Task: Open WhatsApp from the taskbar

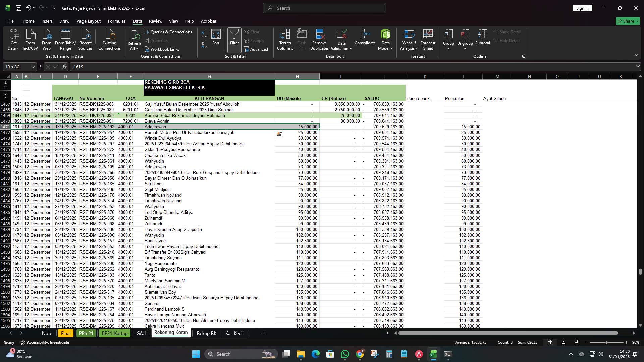Action: click(x=345, y=354)
